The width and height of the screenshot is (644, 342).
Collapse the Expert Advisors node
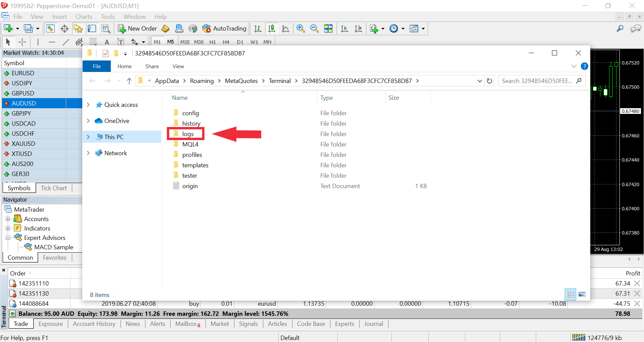pos(8,238)
